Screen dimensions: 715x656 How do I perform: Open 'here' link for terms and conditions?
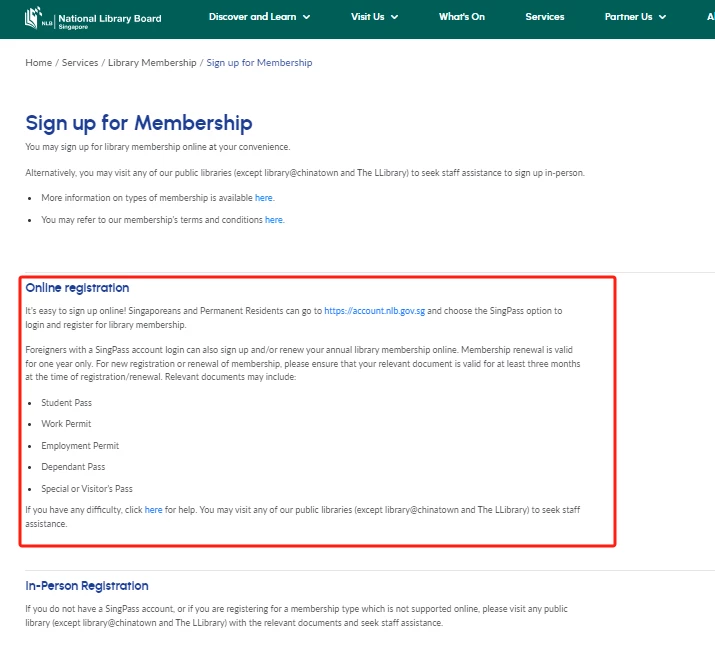pos(274,220)
